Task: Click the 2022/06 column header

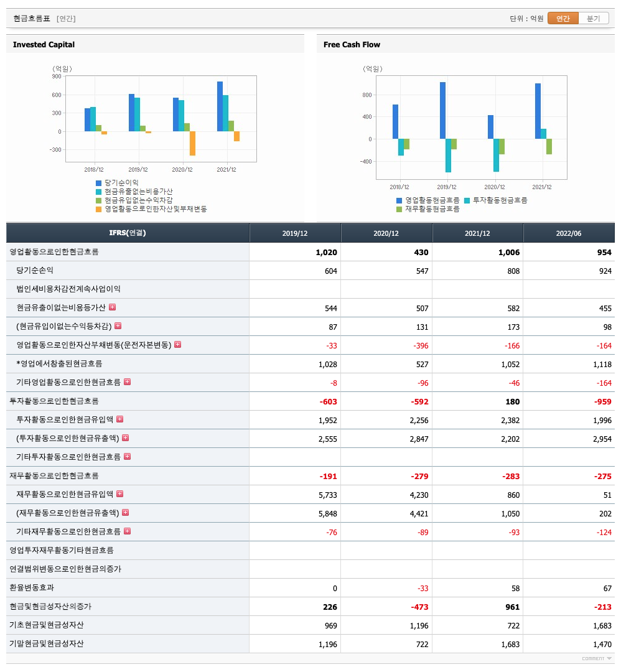Action: coord(569,233)
